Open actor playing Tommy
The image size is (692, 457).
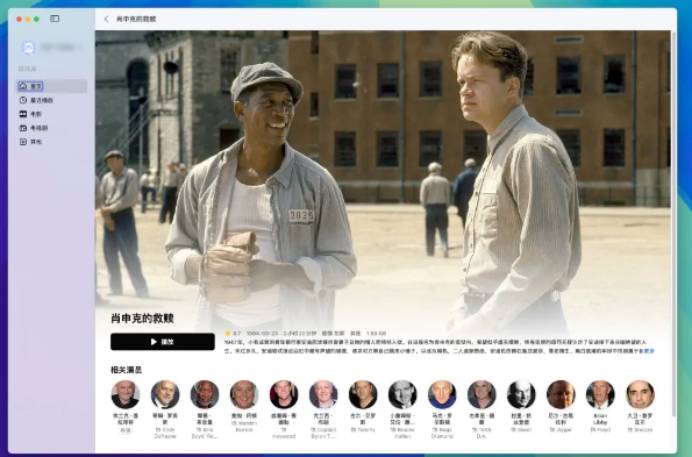point(363,394)
